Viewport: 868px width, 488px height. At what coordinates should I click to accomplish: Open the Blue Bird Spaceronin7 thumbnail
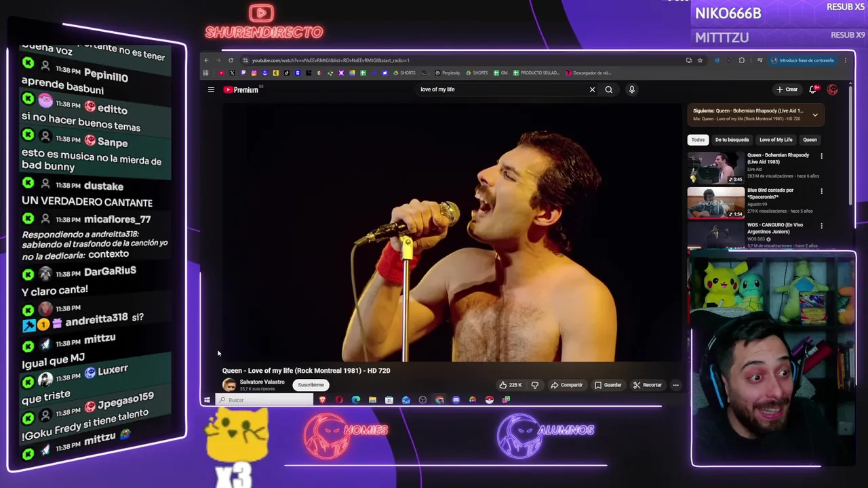(716, 203)
